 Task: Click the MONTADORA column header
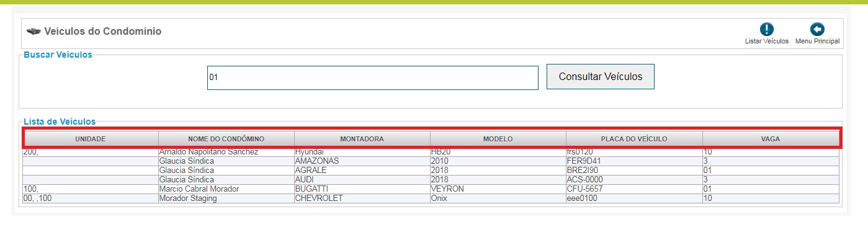362,139
